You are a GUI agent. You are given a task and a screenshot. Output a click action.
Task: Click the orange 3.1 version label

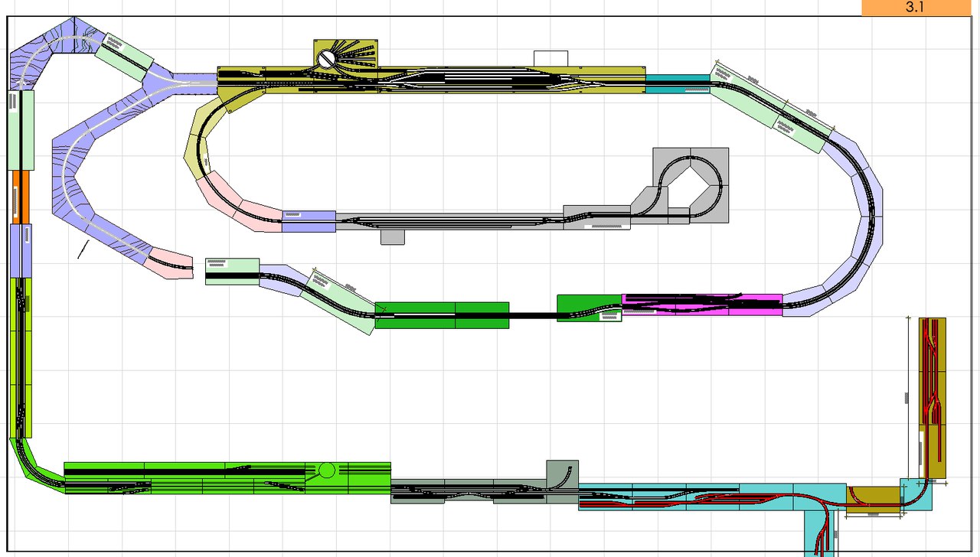click(x=915, y=8)
